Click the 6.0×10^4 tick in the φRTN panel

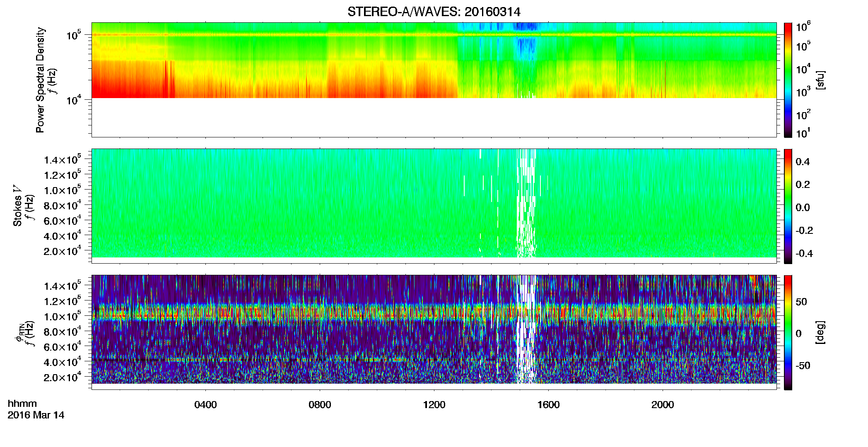click(x=63, y=346)
